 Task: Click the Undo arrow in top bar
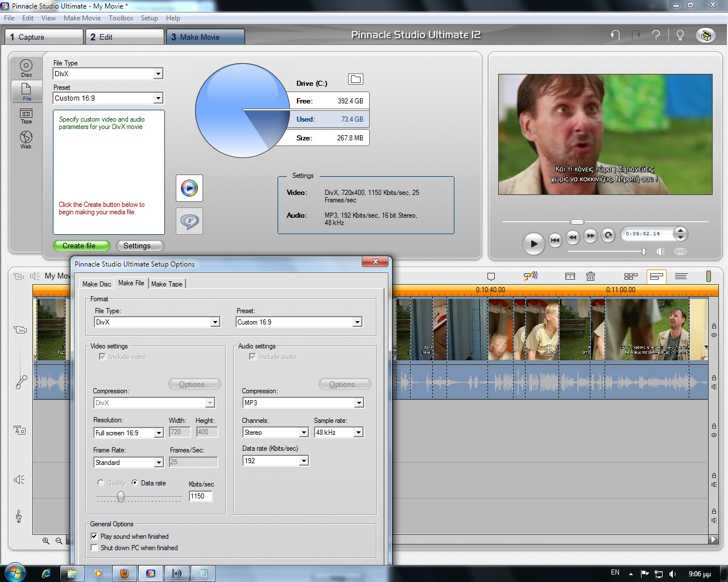tap(615, 35)
